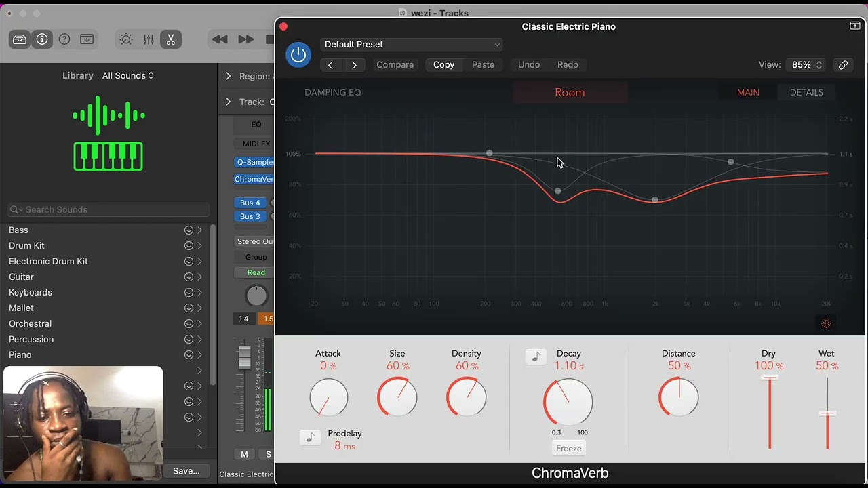Screen dimensions: 868x488
Task: Open the Stereo Out output slot
Action: 254,241
